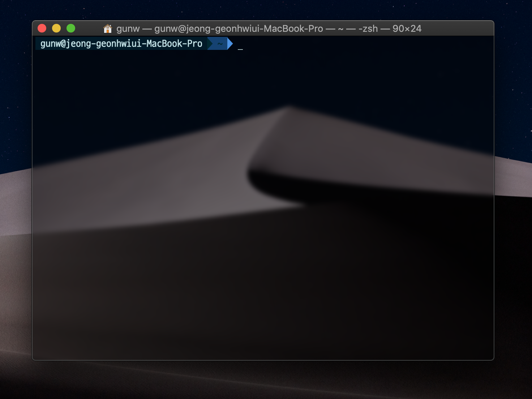Minimize the Terminal using the yellow button

(56, 28)
